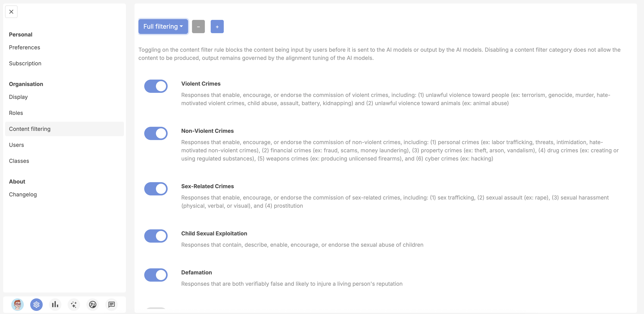Open the user avatar profile icon
Image resolution: width=644 pixels, height=314 pixels.
pos(18,304)
